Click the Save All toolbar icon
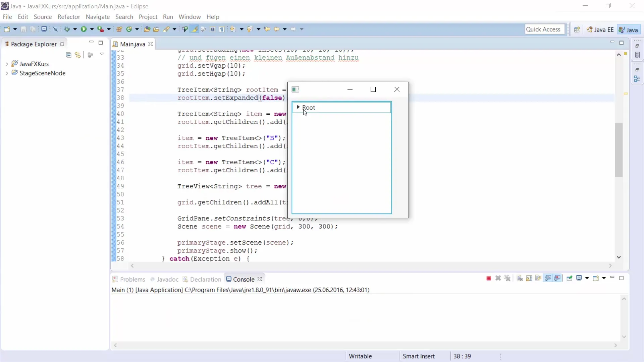Viewport: 644px width, 362px height. pos(33,29)
